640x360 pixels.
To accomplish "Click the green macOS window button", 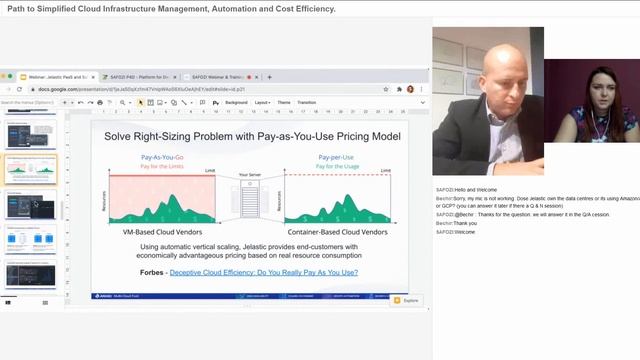I will pyautogui.click(x=10, y=76).
